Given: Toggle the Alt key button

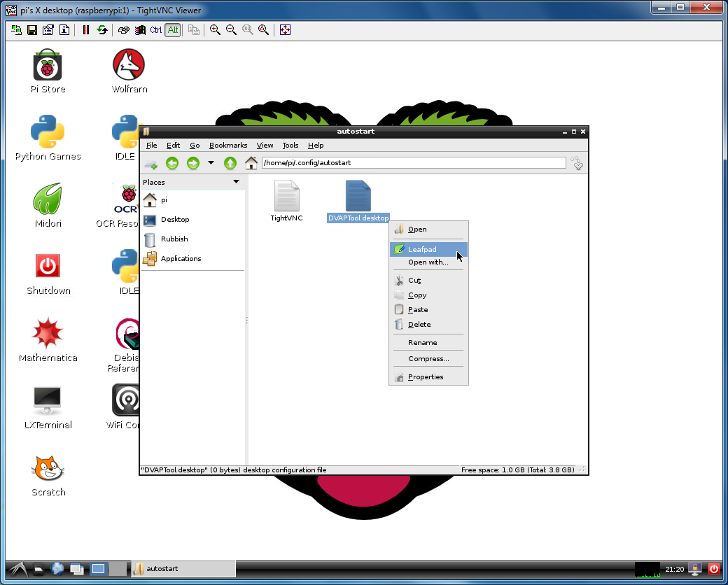Looking at the screenshot, I should [173, 30].
